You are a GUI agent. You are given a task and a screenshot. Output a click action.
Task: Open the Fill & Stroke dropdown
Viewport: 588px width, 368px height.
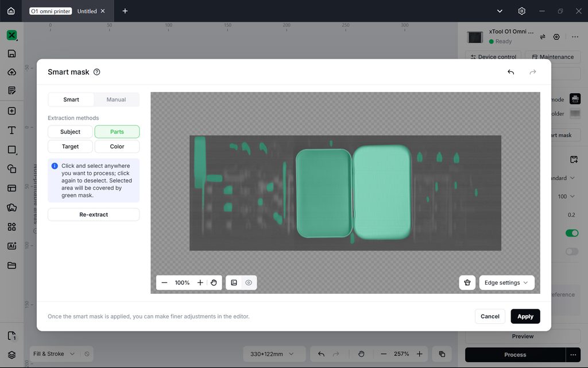(x=54, y=354)
